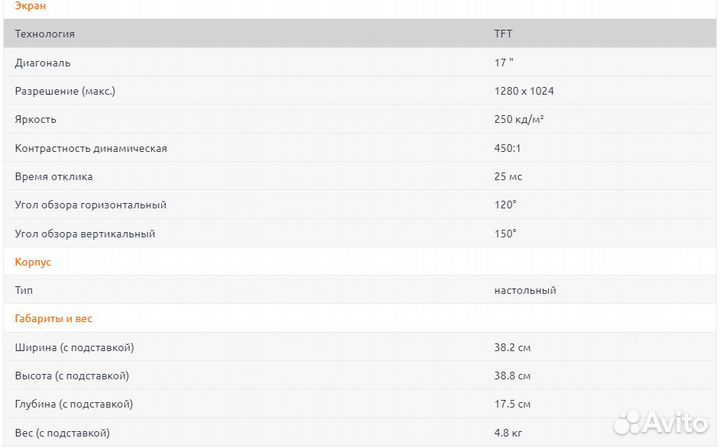Click the Корпус section header

(x=33, y=262)
